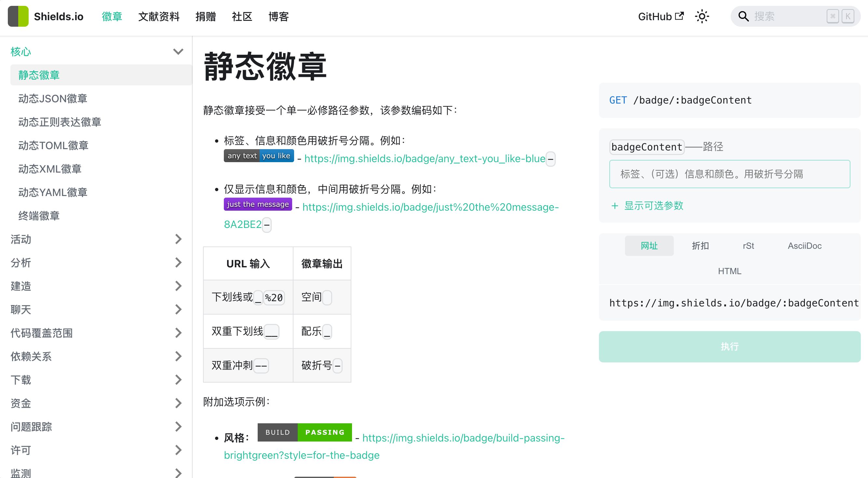Toggle the light/dark theme sun icon

click(702, 16)
